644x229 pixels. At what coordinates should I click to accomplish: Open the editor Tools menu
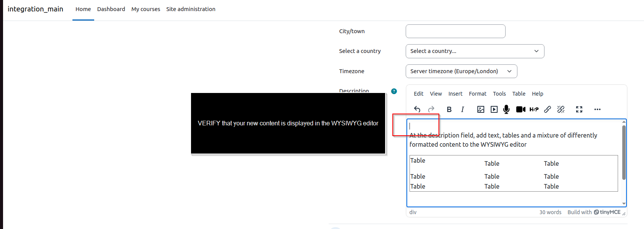point(499,94)
